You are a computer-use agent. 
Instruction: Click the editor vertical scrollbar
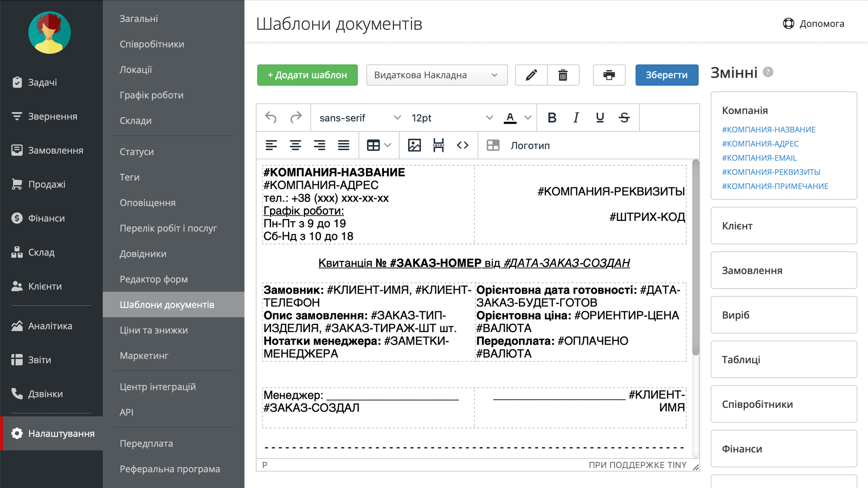(695, 258)
